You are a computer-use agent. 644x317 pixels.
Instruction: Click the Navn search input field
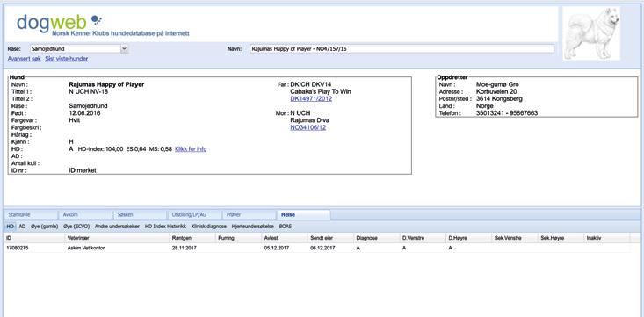(x=402, y=49)
